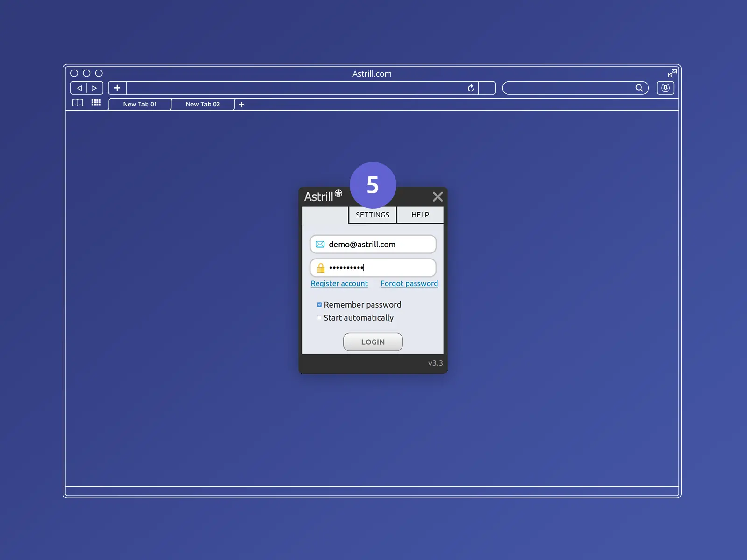Click the envelope icon in email field
The image size is (747, 560).
pyautogui.click(x=320, y=244)
